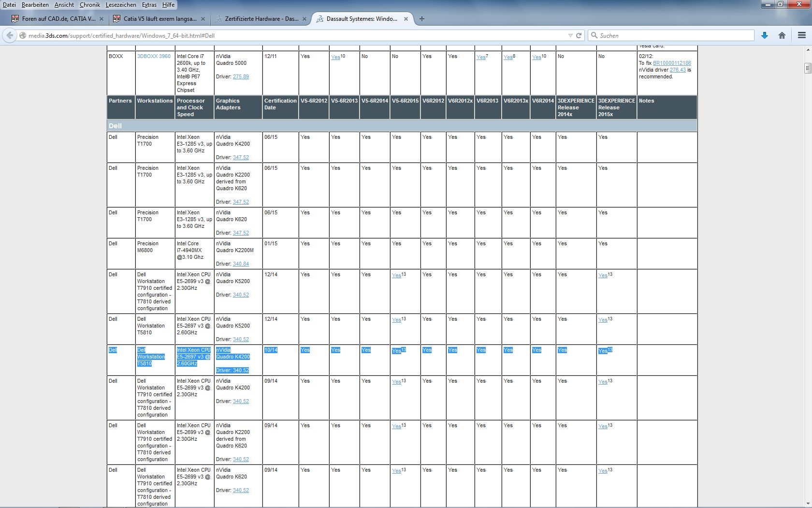812x508 pixels.
Task: Close the Zertifizierte Hardware tab
Action: click(x=304, y=19)
